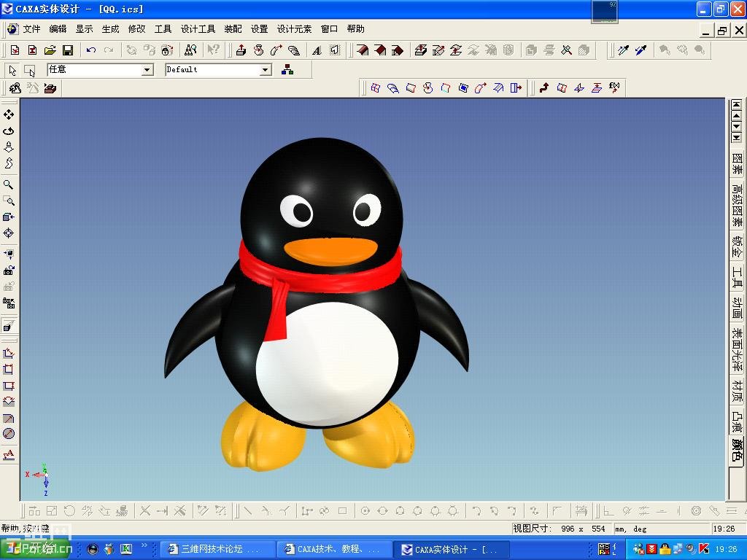
Task: Open the 编辑 menu
Action: (58, 29)
